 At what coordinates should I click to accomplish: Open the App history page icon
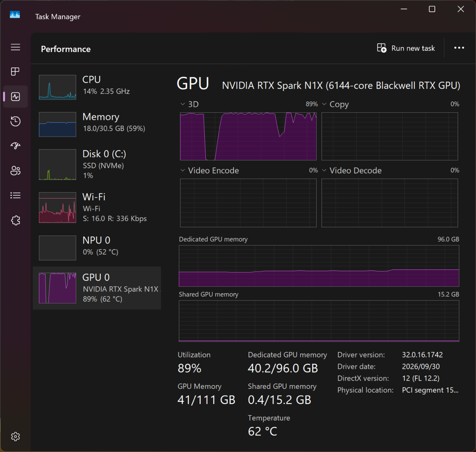[15, 121]
